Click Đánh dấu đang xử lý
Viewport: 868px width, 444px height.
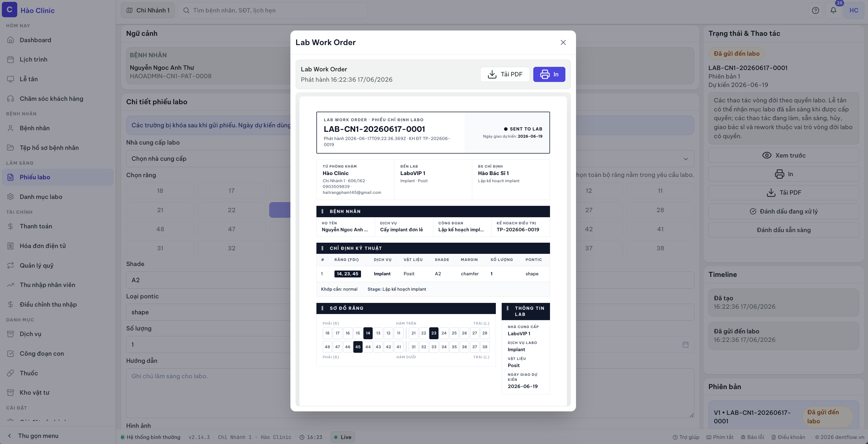[783, 211]
